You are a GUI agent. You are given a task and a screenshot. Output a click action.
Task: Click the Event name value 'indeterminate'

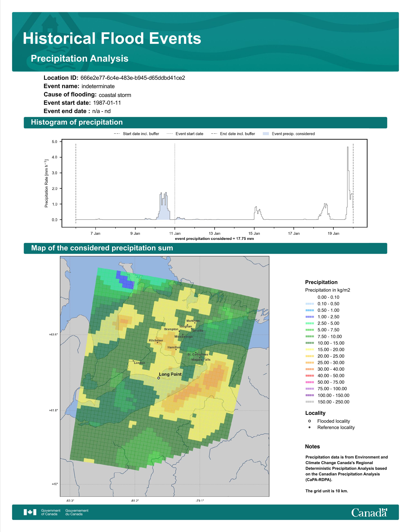[98, 86]
